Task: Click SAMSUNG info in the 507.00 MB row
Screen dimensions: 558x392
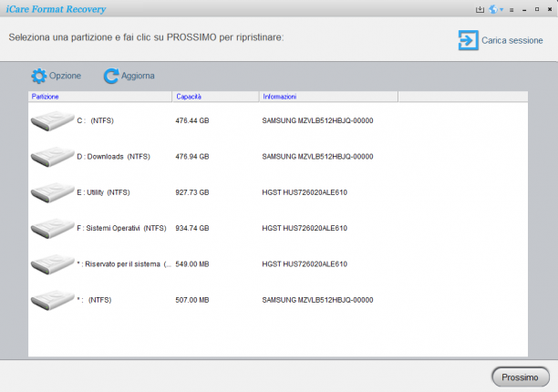Action: tap(317, 300)
